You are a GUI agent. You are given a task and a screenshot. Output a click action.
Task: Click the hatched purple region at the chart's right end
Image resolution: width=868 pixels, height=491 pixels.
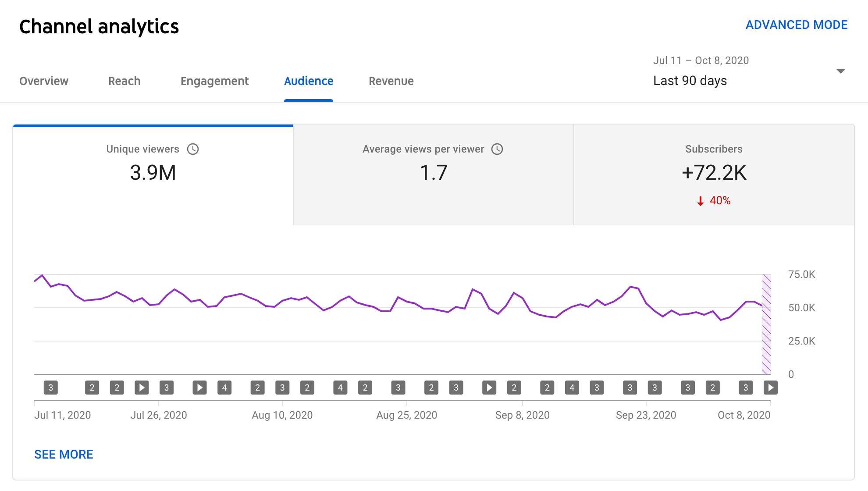(x=766, y=324)
